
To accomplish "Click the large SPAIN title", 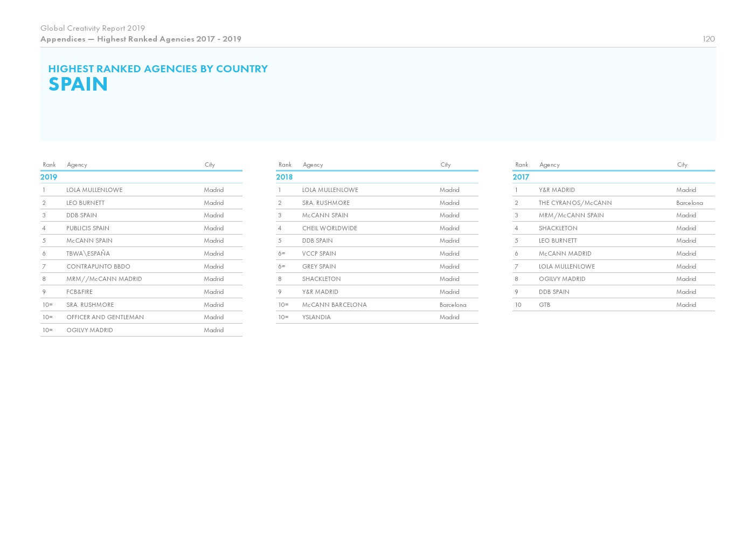I will coord(78,84).
